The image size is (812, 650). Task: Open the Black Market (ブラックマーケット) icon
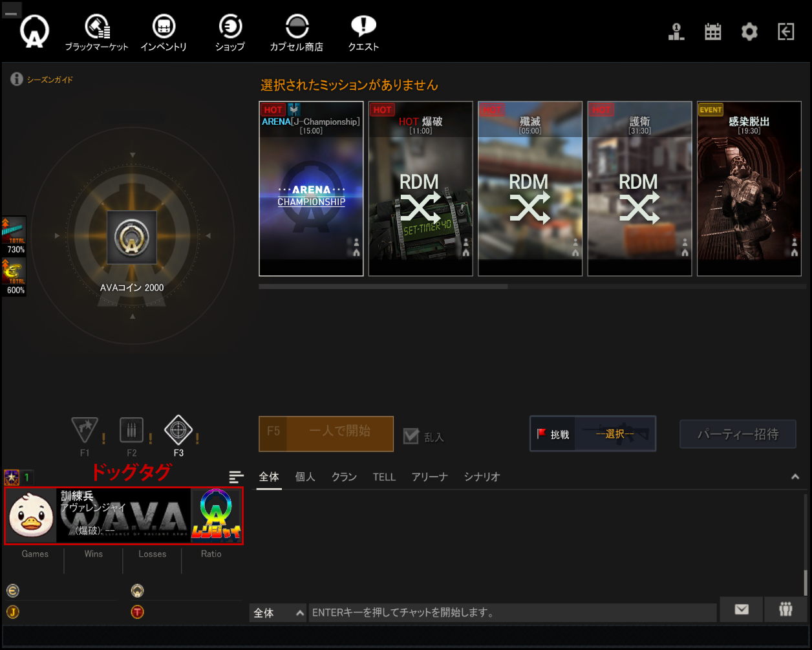[97, 29]
